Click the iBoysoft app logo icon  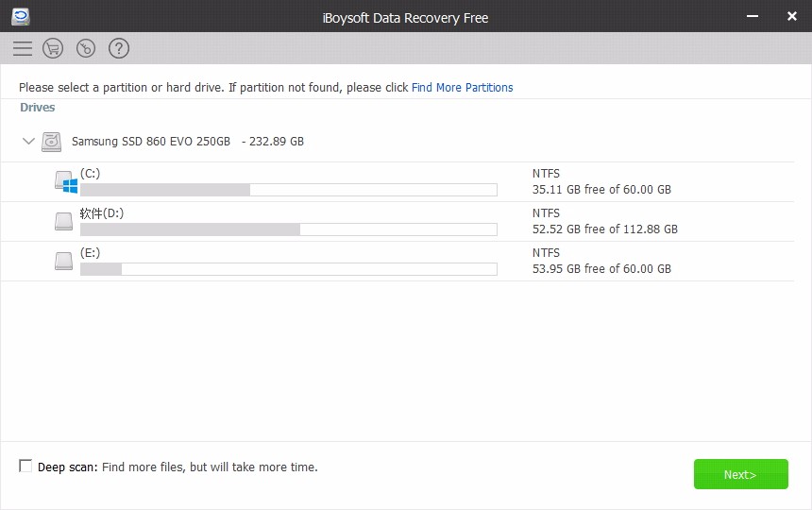tap(20, 17)
